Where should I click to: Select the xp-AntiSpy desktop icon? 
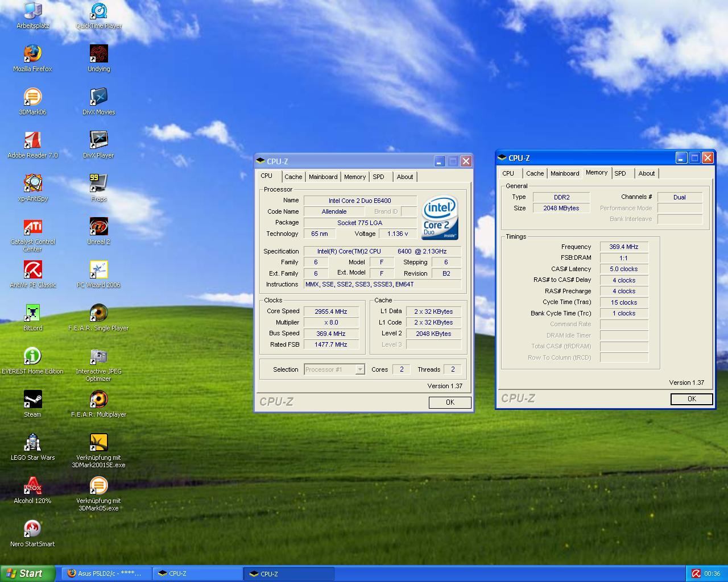point(32,184)
